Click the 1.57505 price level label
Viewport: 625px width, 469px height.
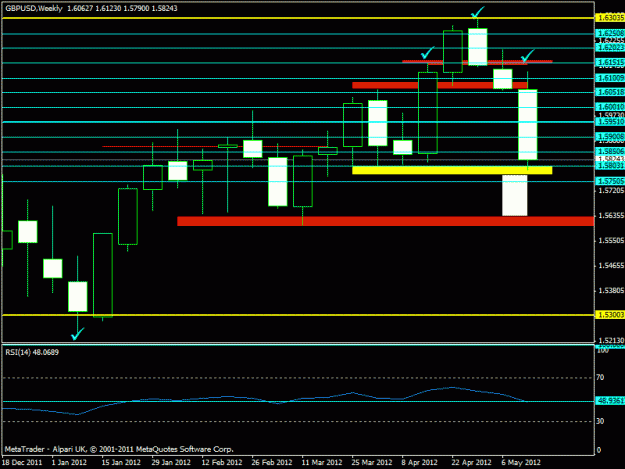tap(610, 181)
